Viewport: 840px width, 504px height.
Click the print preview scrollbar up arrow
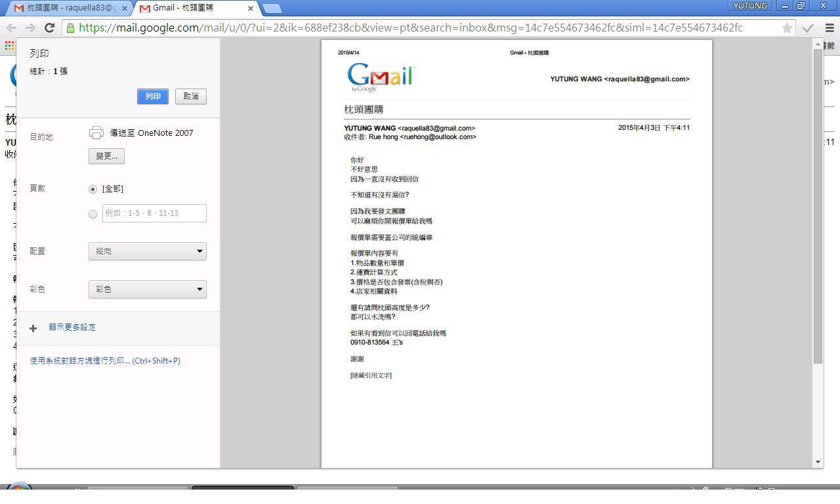pyautogui.click(x=818, y=45)
